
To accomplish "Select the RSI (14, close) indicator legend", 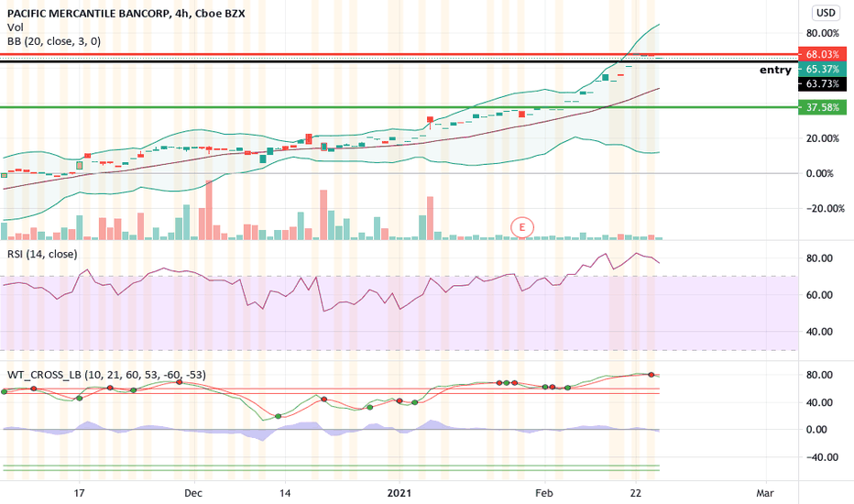I will coord(42,254).
